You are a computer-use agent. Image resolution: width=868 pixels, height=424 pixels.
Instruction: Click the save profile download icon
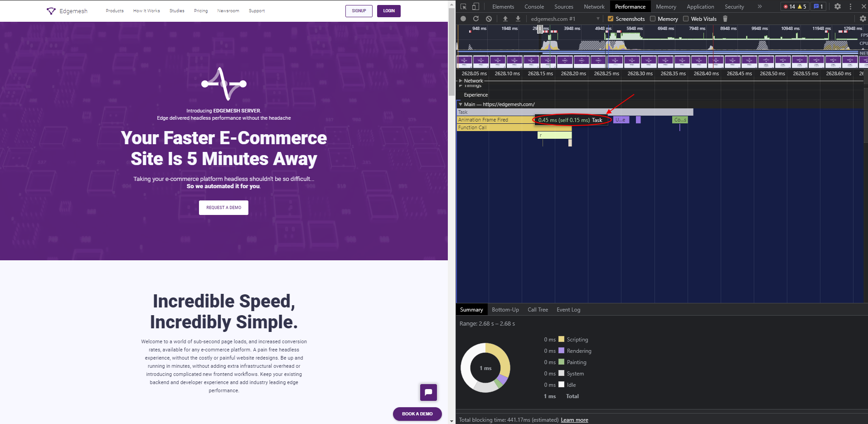[518, 19]
